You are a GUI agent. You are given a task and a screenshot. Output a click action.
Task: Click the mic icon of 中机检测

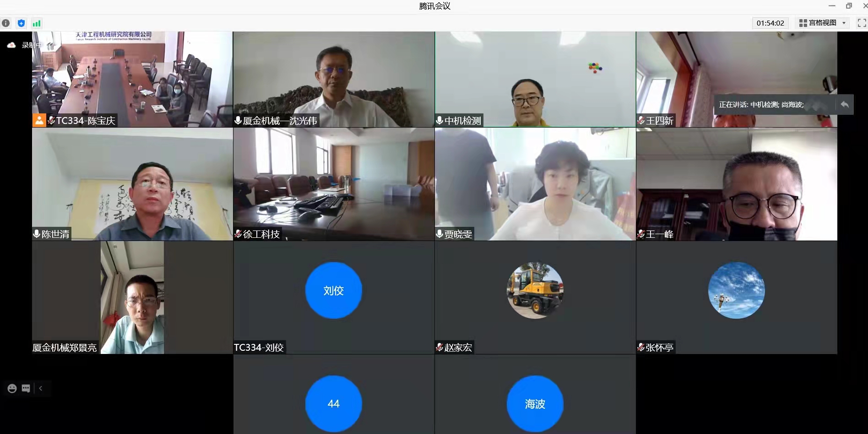tap(439, 120)
